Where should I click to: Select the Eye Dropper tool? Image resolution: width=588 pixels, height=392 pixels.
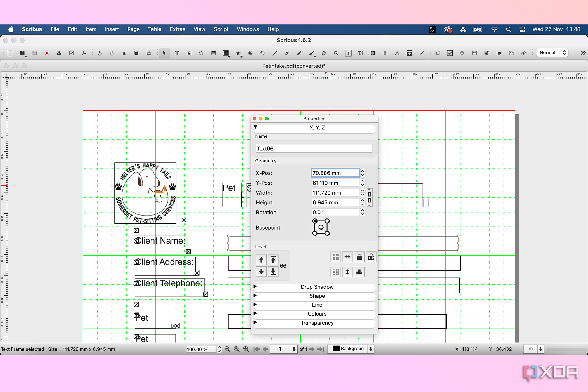422,53
